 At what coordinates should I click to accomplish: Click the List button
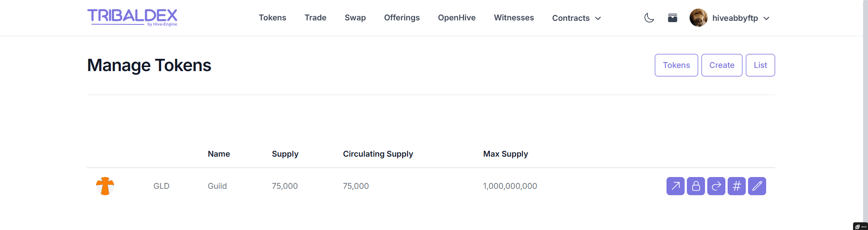point(760,65)
